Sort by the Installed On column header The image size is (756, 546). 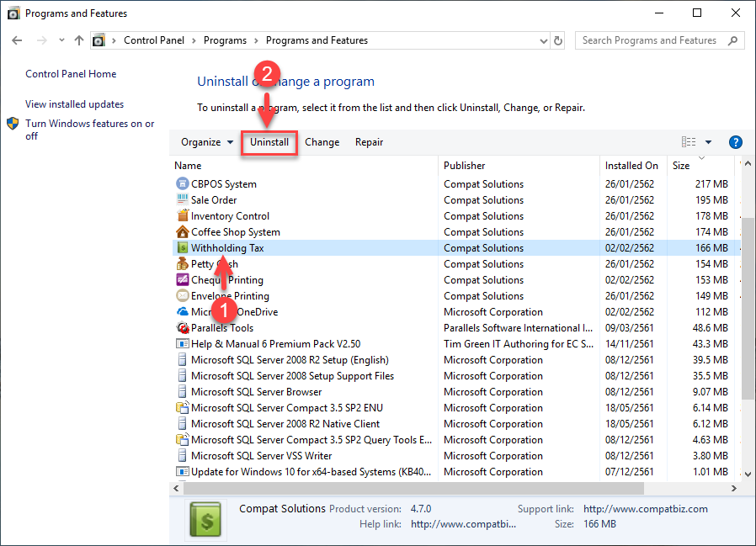tap(634, 165)
